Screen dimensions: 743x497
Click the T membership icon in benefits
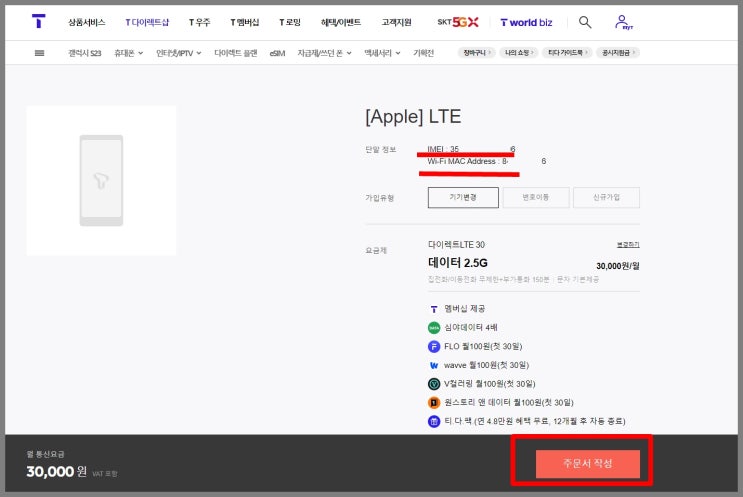[x=434, y=309]
